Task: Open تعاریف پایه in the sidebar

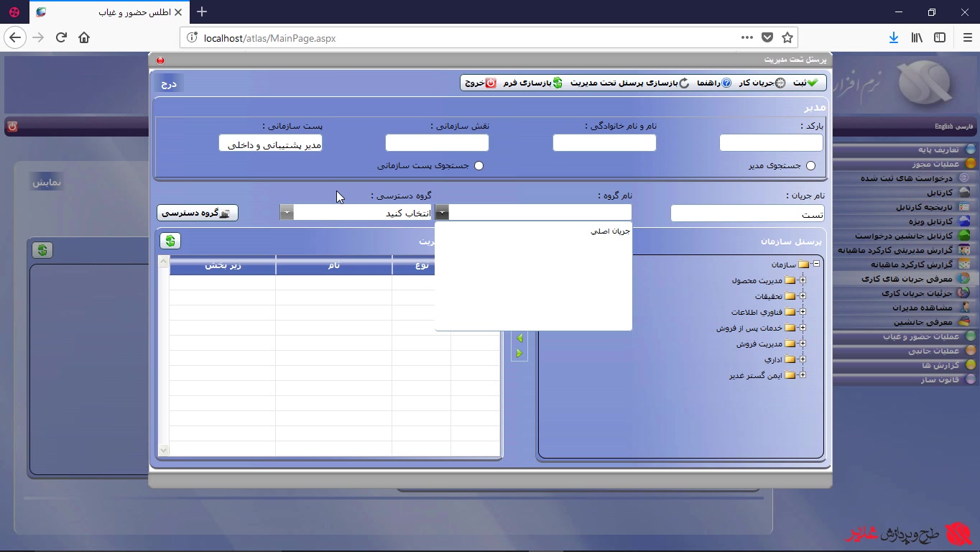Action: tap(938, 149)
